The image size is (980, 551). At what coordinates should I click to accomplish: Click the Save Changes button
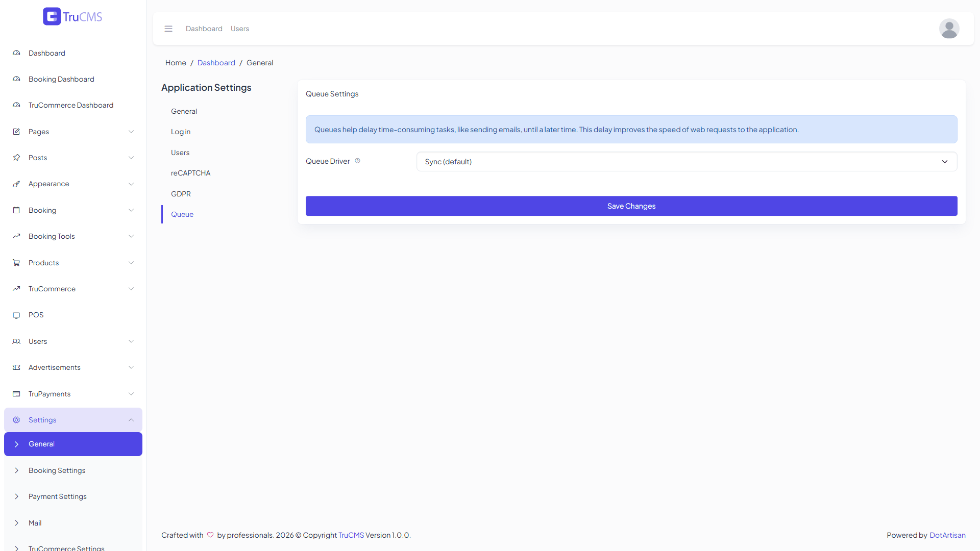coord(631,206)
